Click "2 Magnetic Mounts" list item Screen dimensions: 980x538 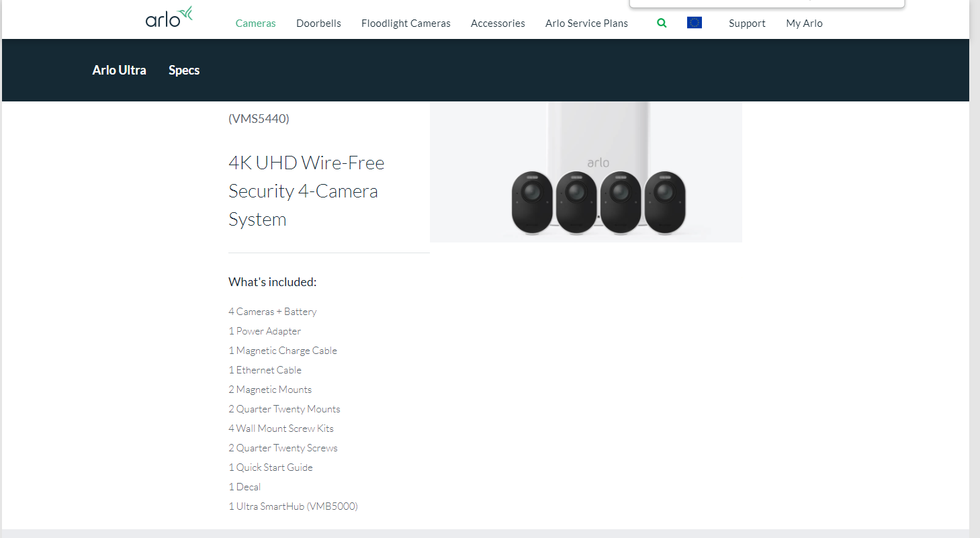pyautogui.click(x=270, y=390)
